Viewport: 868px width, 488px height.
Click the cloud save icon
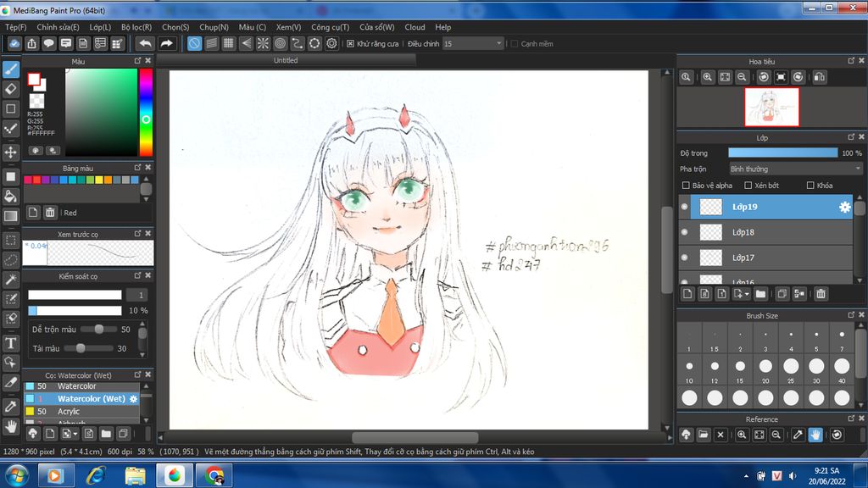[14, 44]
